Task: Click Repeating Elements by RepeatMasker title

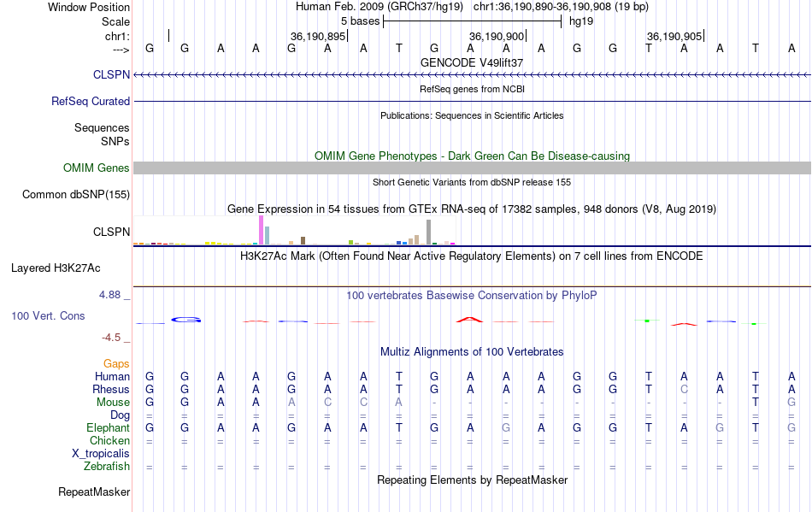Action: 472,480
